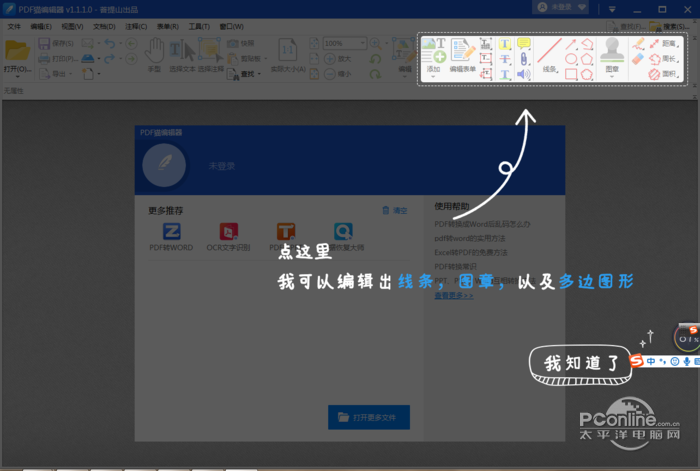The width and height of the screenshot is (700, 471).
Task: Choose the yellow sticky note comment tool
Action: (524, 43)
